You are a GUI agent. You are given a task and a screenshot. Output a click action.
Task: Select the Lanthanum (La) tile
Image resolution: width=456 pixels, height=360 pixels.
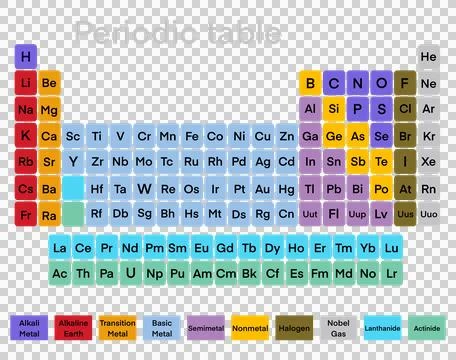coord(60,247)
